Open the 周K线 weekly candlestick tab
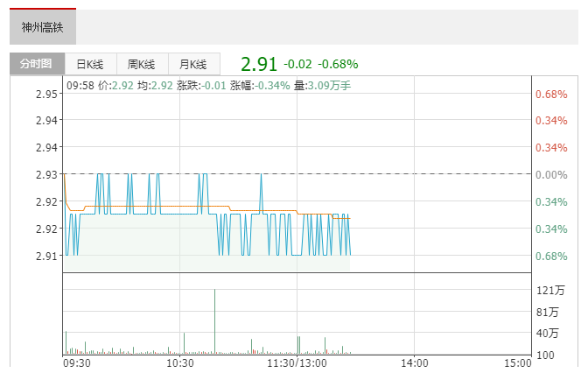This screenshot has height=380, width=588. (x=142, y=64)
